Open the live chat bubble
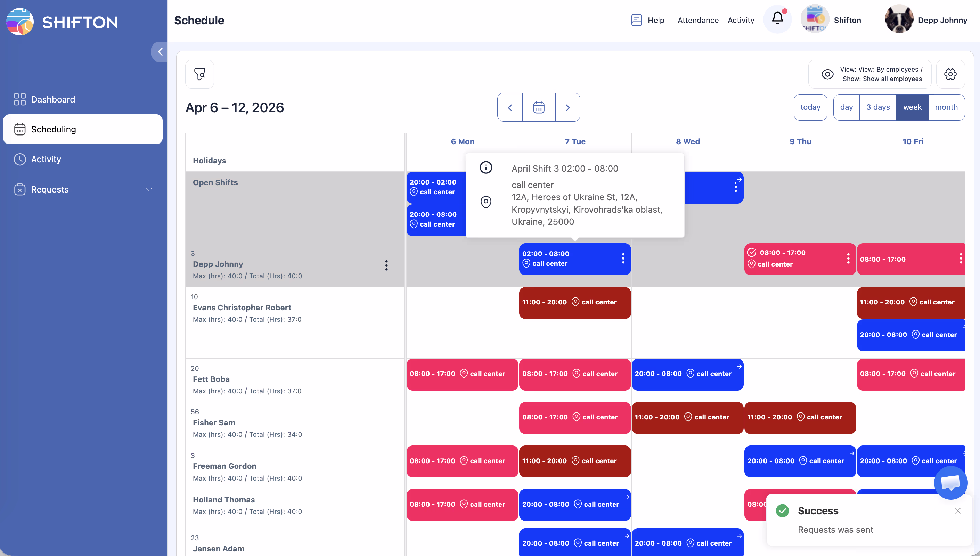The width and height of the screenshot is (980, 556). [950, 483]
